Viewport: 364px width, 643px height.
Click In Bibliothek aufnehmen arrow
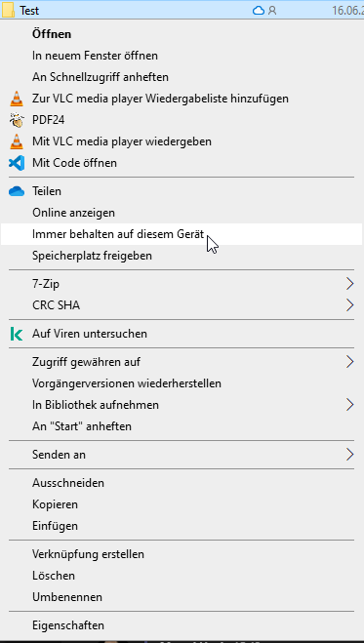pos(349,405)
